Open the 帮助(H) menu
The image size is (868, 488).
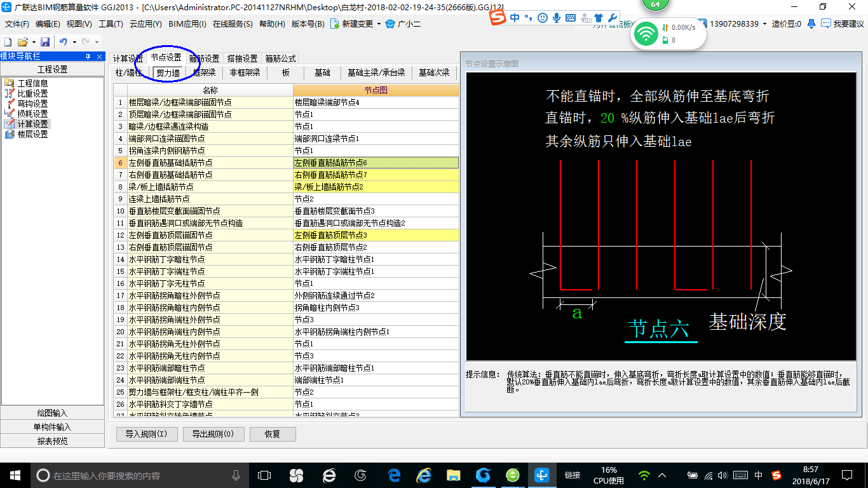(x=272, y=24)
